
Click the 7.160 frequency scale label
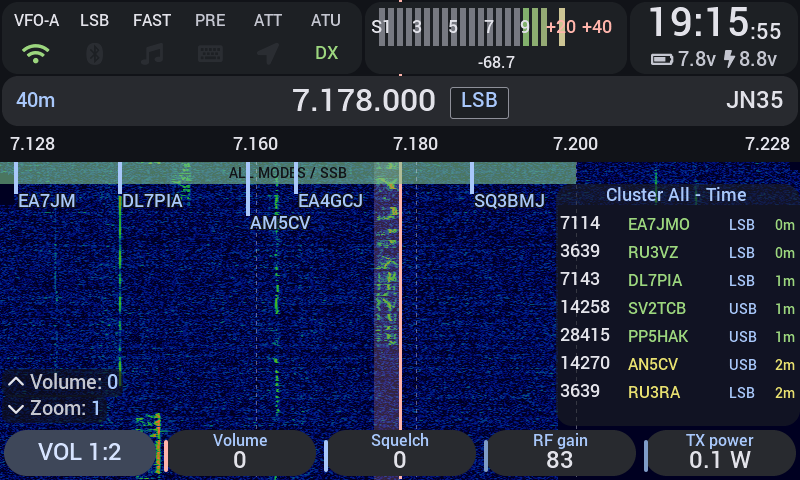255,144
